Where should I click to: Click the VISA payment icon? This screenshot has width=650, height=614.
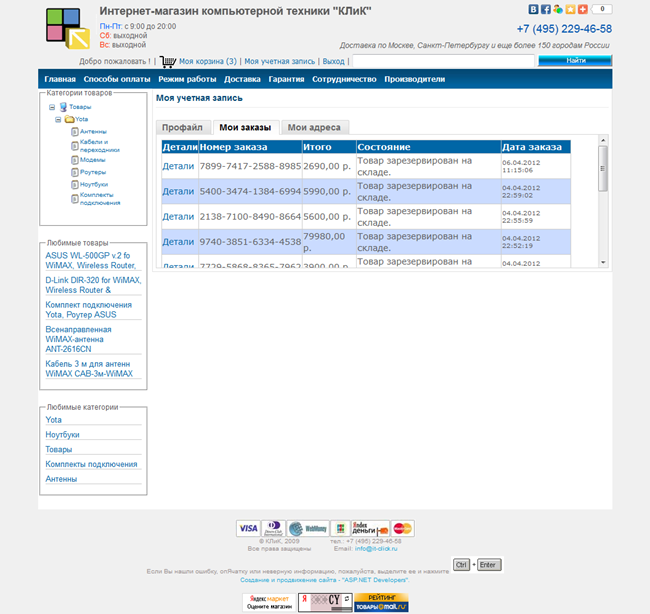click(248, 528)
